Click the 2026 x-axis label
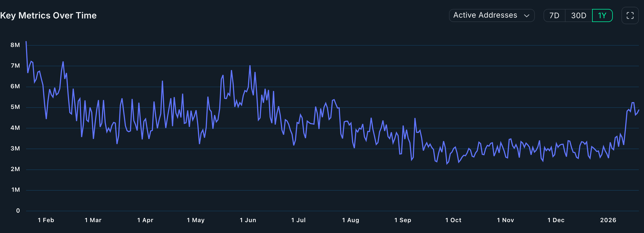The width and height of the screenshot is (644, 233). point(608,220)
